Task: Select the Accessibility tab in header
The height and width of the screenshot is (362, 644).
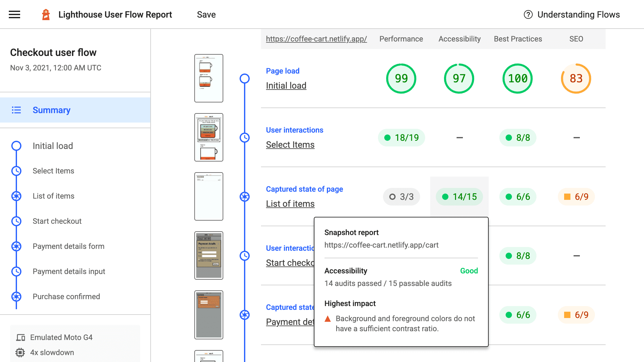Action: (459, 38)
